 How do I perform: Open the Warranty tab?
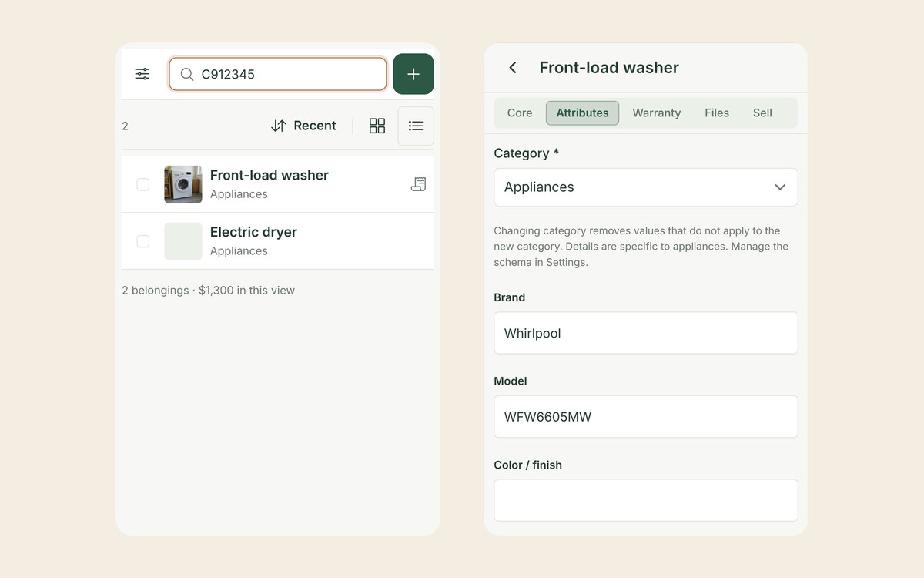click(x=657, y=113)
